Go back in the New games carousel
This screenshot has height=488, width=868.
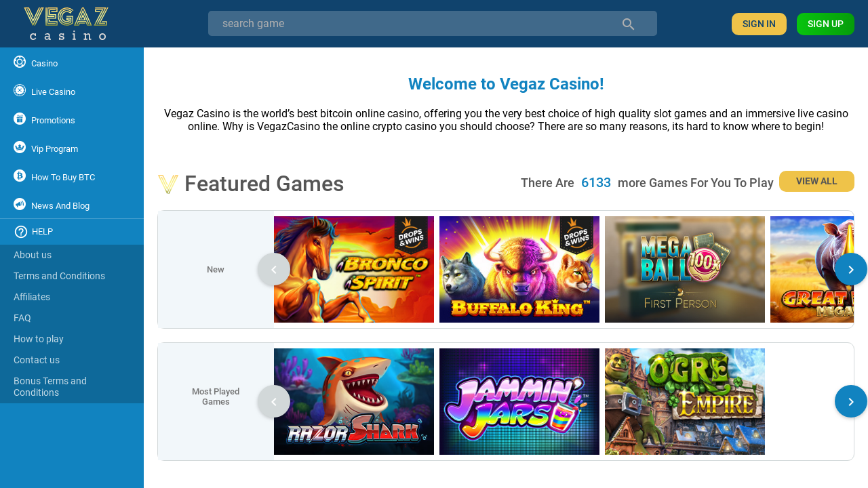(274, 270)
